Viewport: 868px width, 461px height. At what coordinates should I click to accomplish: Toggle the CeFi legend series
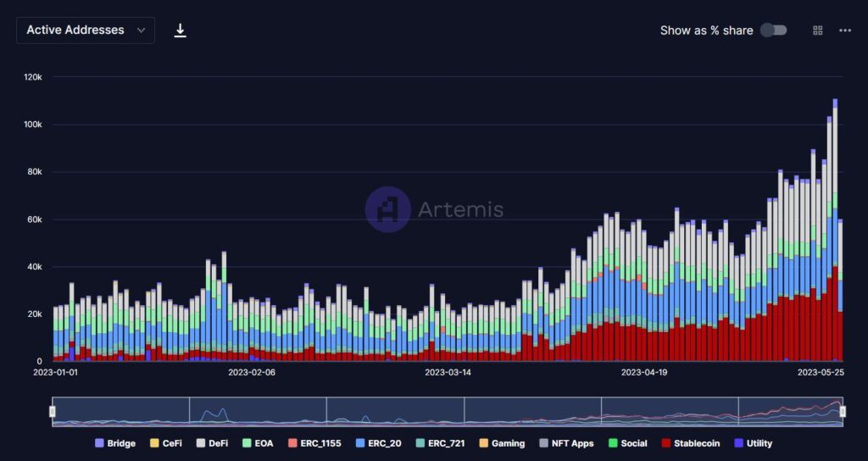[x=166, y=443]
